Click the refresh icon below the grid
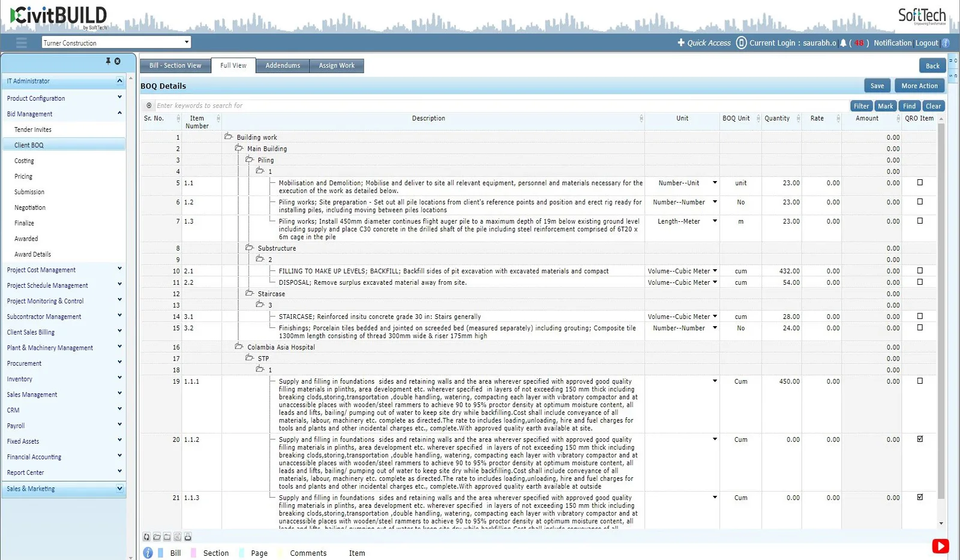The width and height of the screenshot is (960, 560). pos(146,537)
